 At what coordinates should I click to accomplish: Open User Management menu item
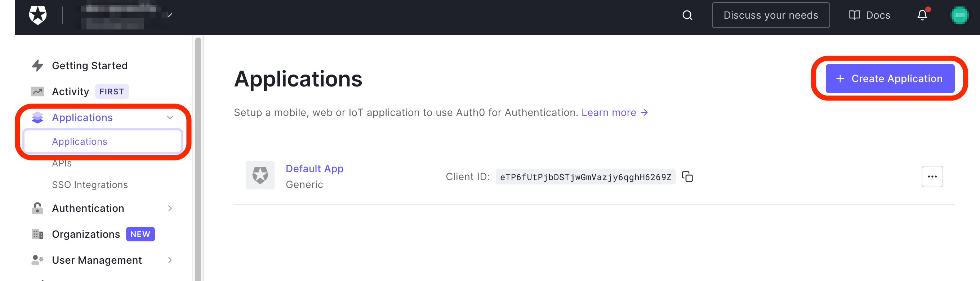tap(97, 260)
